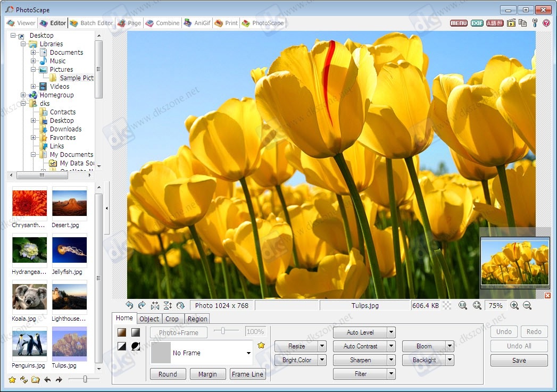Switch to the Viewer tab

tap(22, 23)
